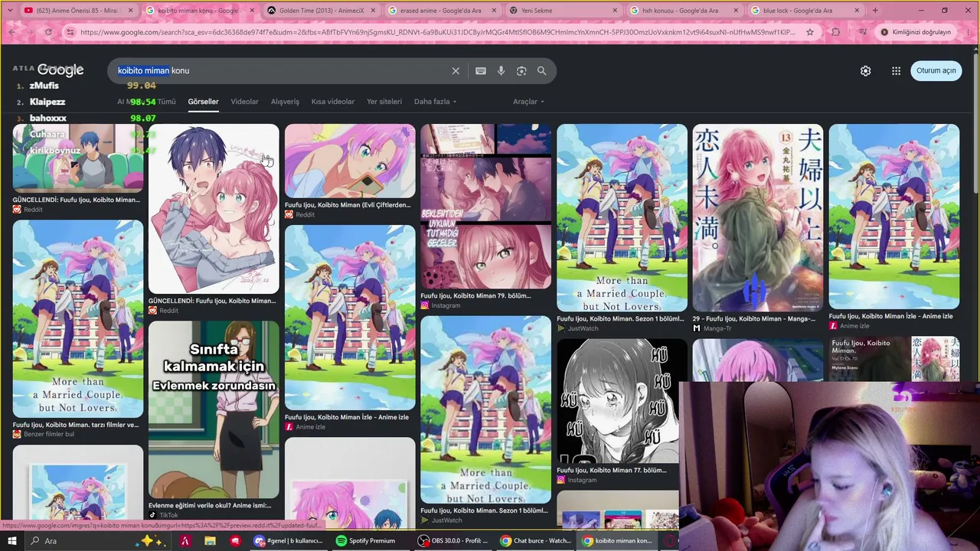
Task: Open the 'Yer siteleri' tab
Action: pos(384,102)
